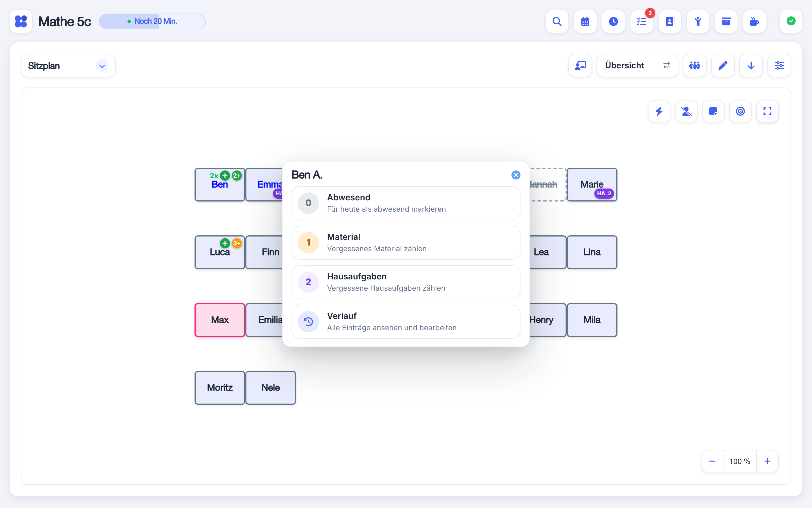
Task: Close the Ben A. popup
Action: coord(516,175)
